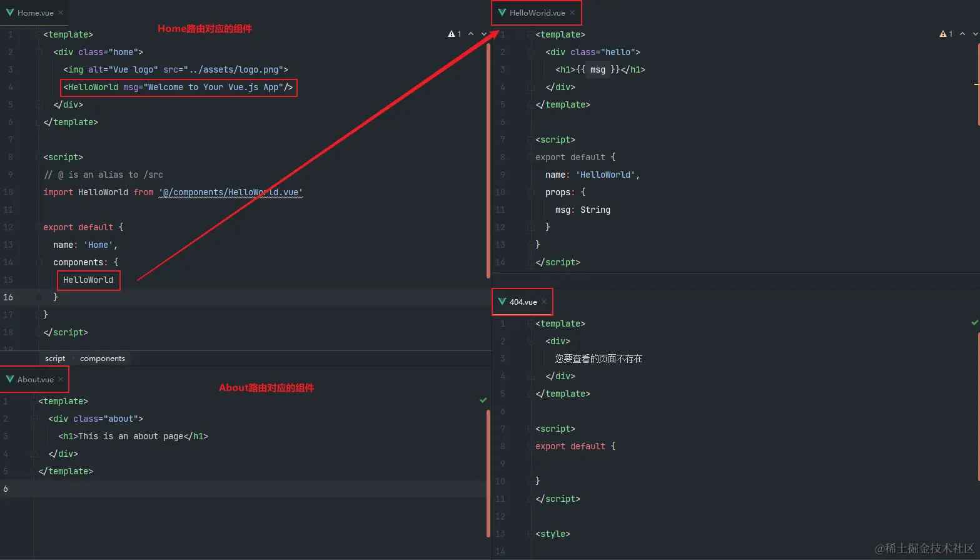
Task: Fold the 'props: {' block in HelloWorld.vue
Action: point(531,192)
